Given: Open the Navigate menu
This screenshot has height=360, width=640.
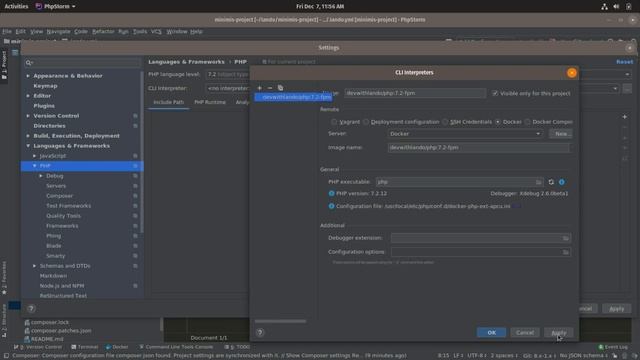Looking at the screenshot, I should pyautogui.click(x=58, y=31).
